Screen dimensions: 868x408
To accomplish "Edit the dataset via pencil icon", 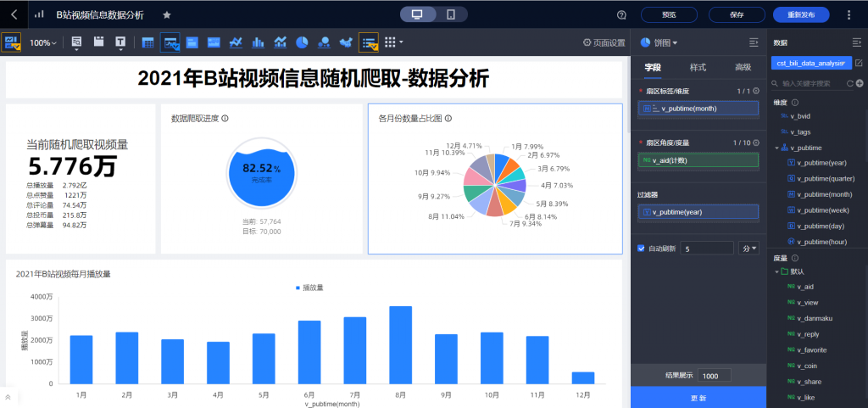I will point(860,63).
